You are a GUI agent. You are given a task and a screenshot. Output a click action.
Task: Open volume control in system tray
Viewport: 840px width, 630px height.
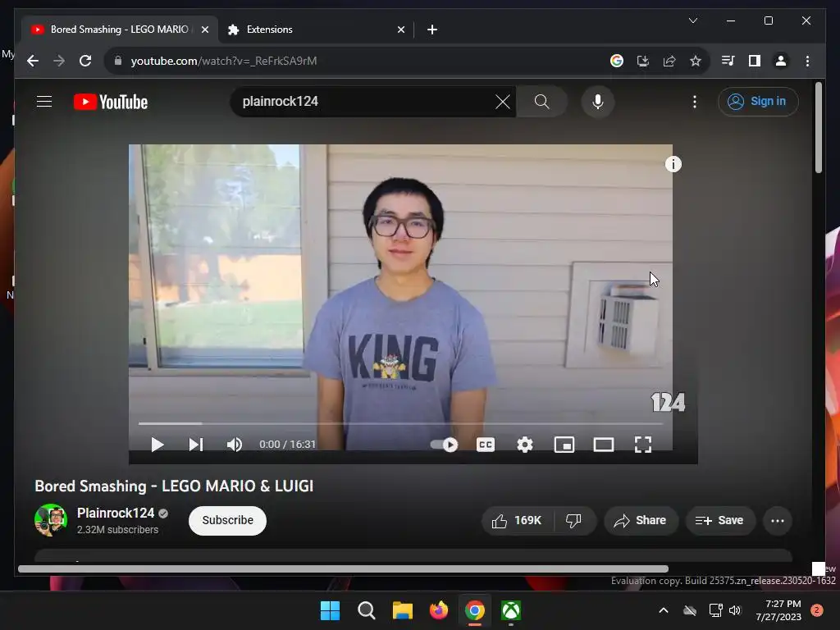click(735, 610)
